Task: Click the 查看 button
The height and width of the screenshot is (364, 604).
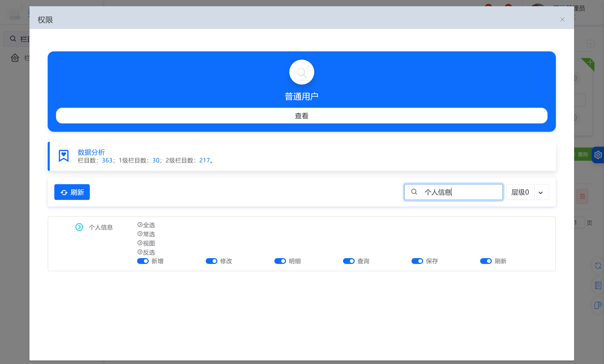Action: pos(302,116)
